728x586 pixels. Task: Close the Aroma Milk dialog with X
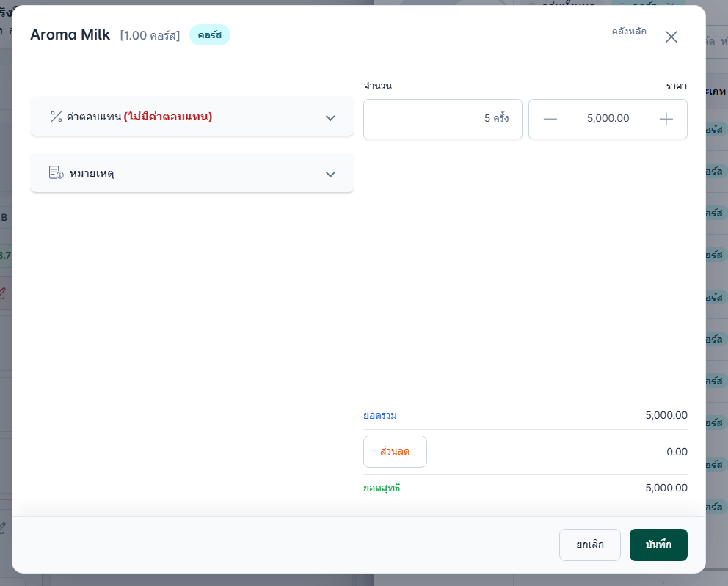click(x=671, y=37)
